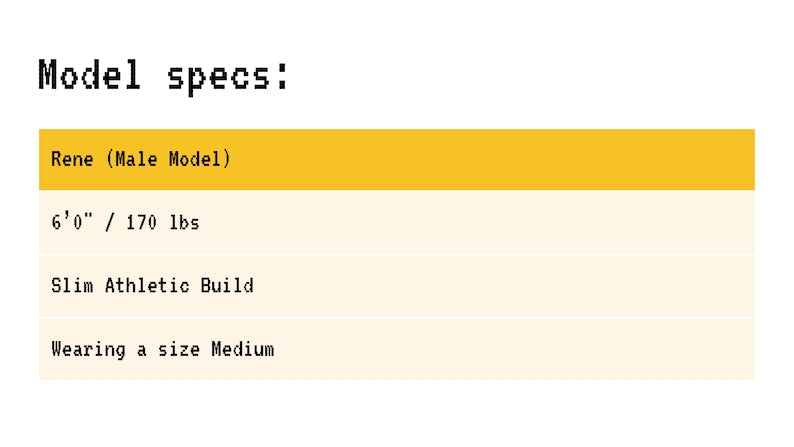Click the slash between height and weight
The width and height of the screenshot is (794, 447).
[109, 223]
